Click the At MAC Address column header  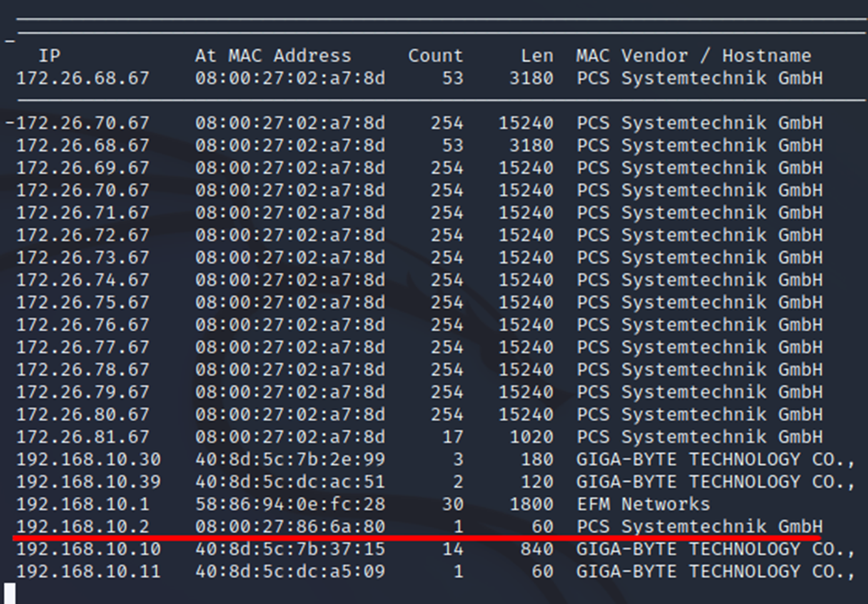click(273, 56)
